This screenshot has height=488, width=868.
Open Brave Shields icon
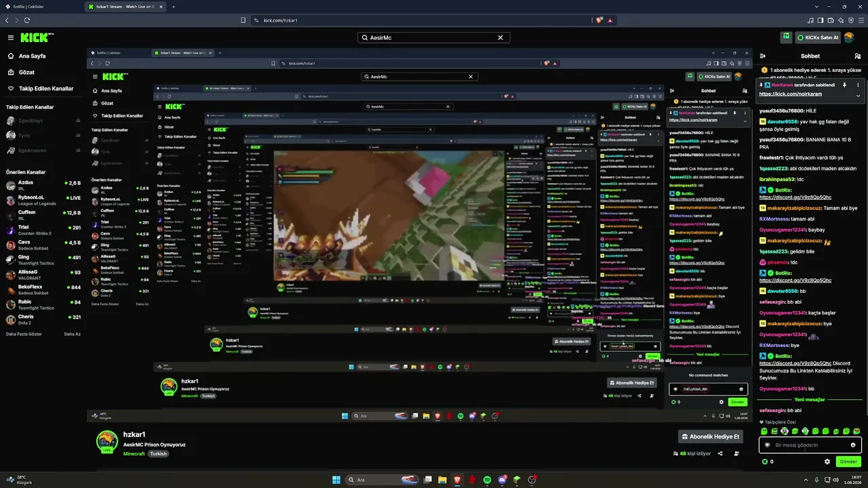coord(599,20)
